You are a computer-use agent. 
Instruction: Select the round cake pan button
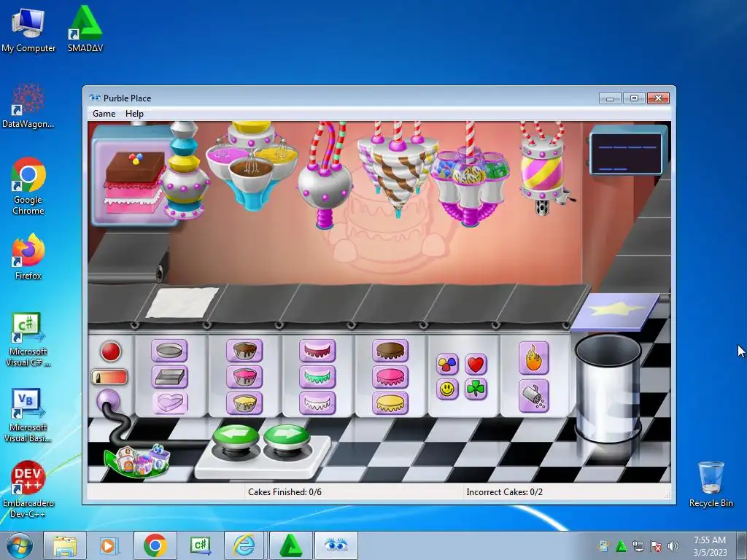click(169, 351)
